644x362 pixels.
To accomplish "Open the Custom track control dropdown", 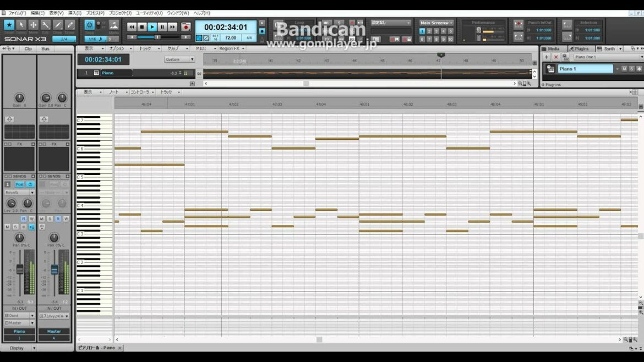I will (x=179, y=59).
